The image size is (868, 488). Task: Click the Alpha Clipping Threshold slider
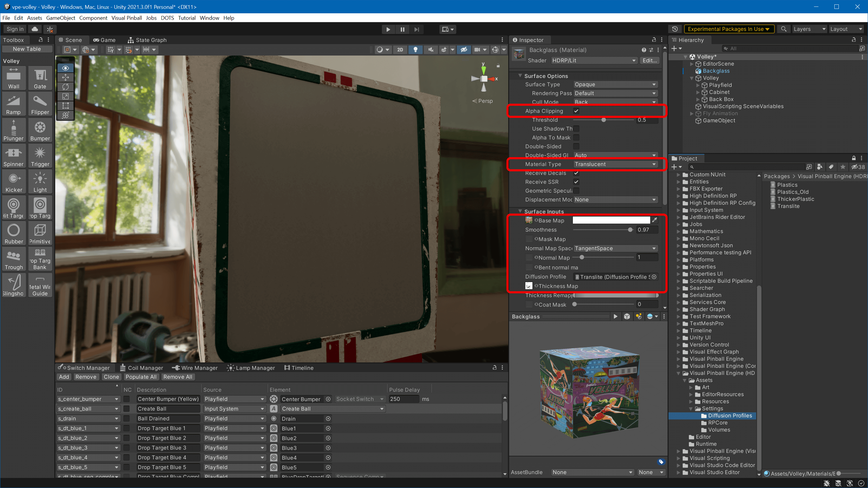(603, 120)
